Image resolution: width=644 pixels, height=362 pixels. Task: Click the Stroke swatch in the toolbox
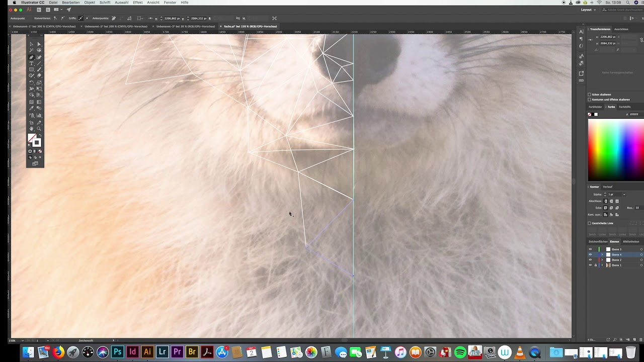(x=37, y=142)
